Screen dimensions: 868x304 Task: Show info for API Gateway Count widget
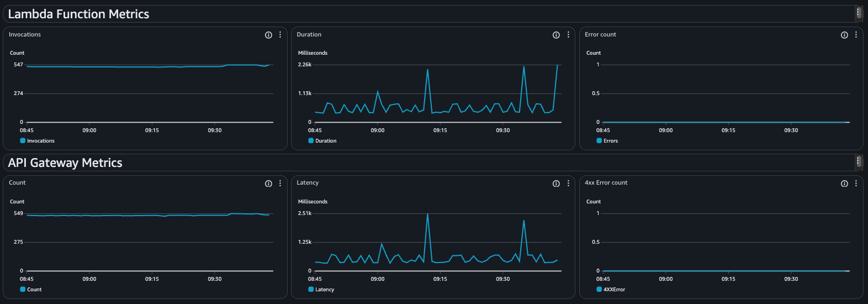point(268,184)
